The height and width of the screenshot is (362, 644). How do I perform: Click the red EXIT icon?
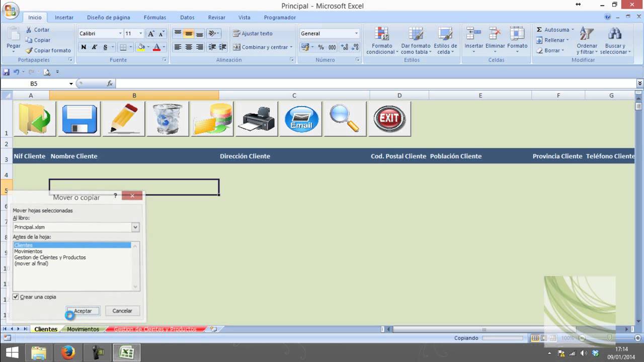[389, 119]
